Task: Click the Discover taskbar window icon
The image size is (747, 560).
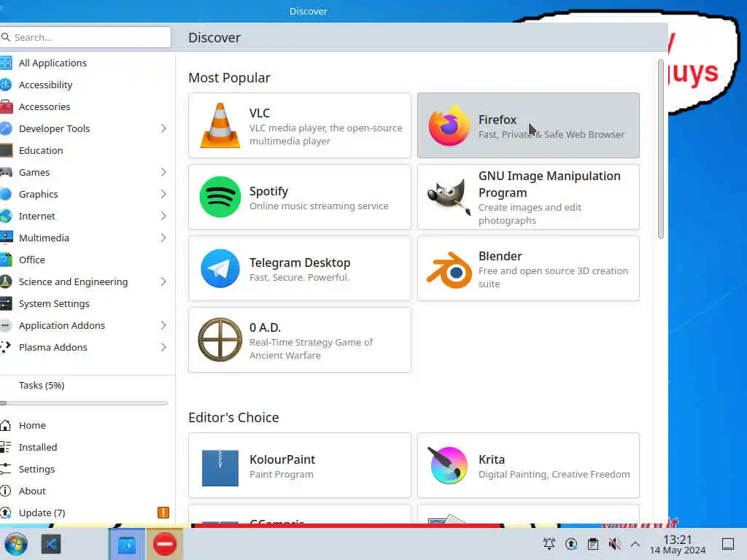Action: 127,544
